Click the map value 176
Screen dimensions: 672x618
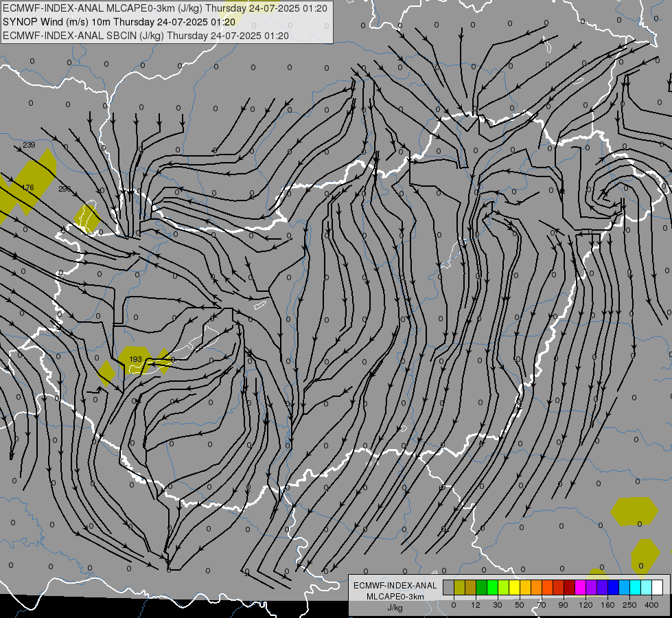[x=28, y=187]
